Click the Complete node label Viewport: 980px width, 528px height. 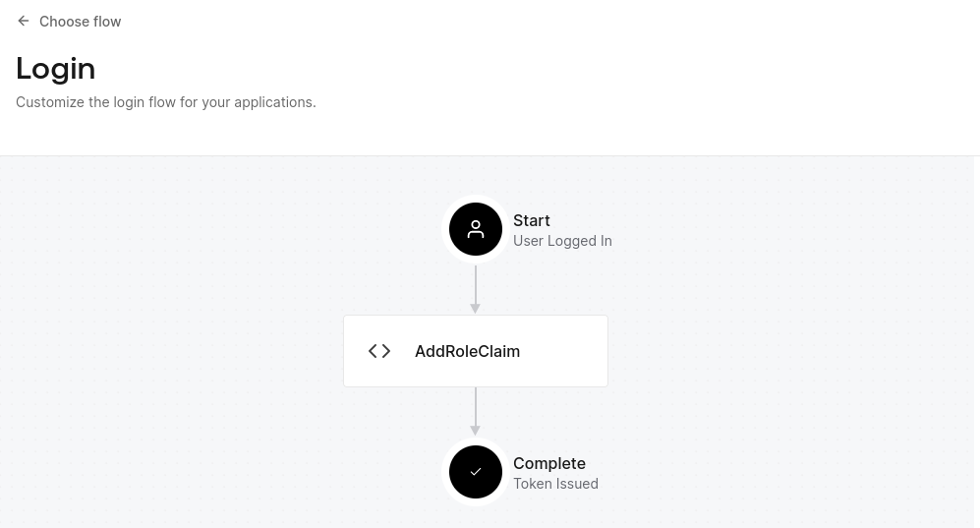(549, 463)
